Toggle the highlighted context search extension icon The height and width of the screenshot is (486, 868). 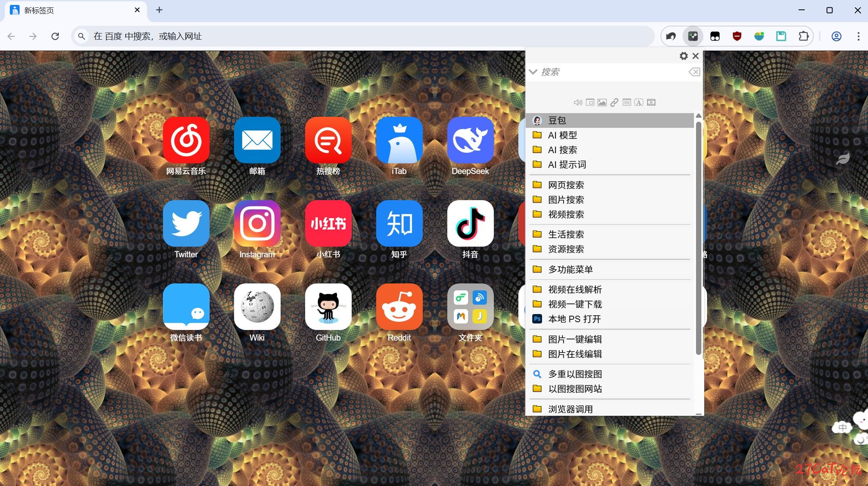point(693,36)
